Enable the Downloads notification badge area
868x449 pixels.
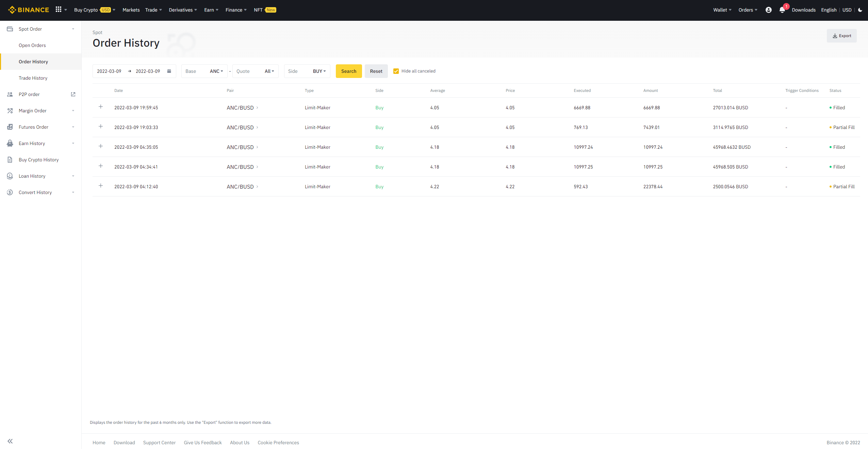(x=804, y=10)
